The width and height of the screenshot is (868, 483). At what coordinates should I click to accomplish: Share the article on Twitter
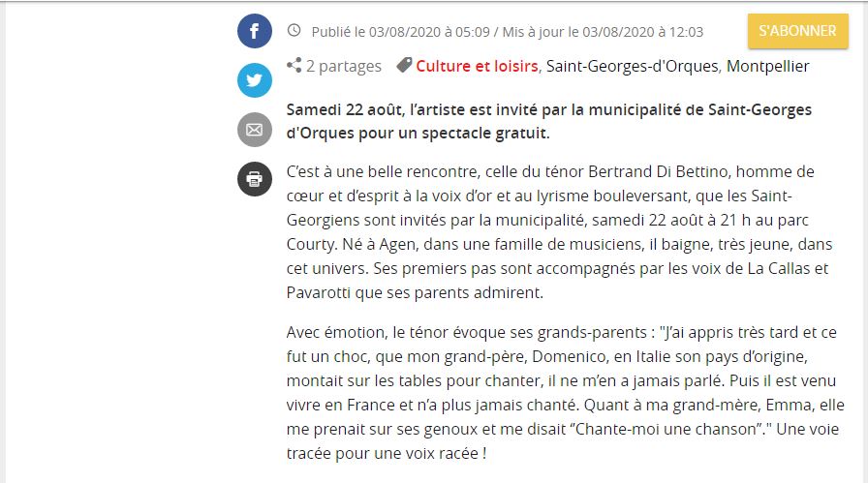pos(255,80)
